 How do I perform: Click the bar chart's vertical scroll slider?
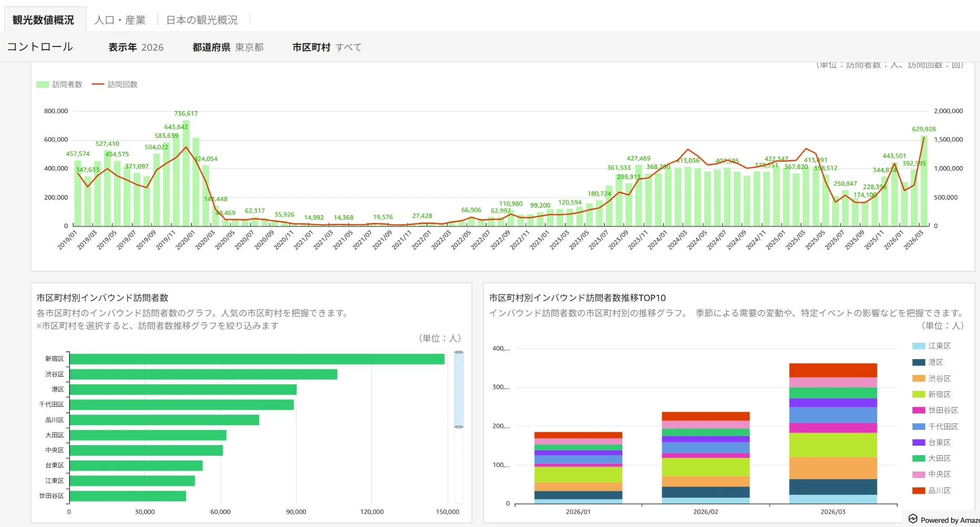[459, 389]
